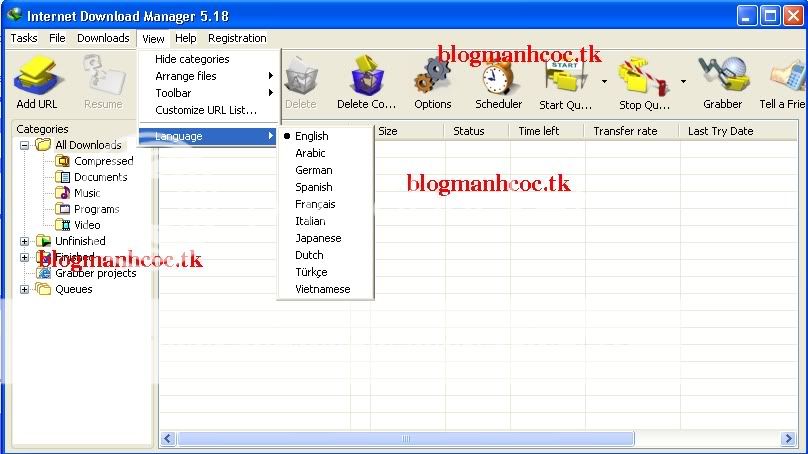Select the Compressed category folder icon
808x454 pixels.
62,161
